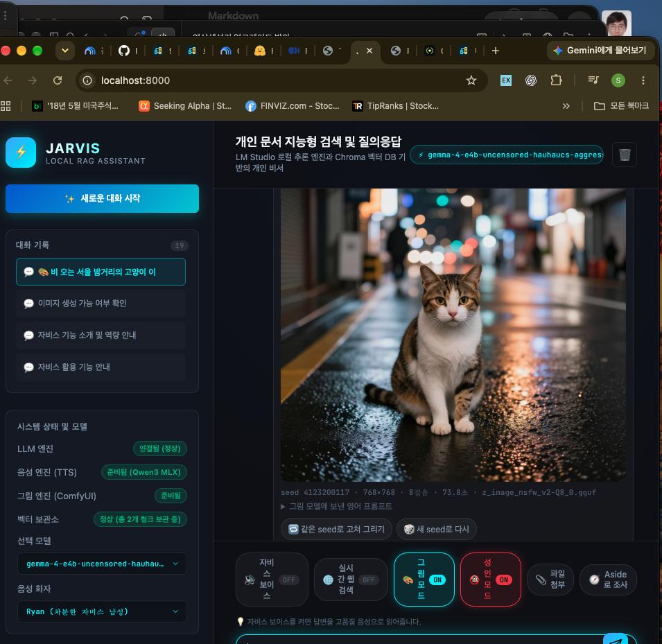Open the Seeking Alpha bookmark

pyautogui.click(x=185, y=106)
